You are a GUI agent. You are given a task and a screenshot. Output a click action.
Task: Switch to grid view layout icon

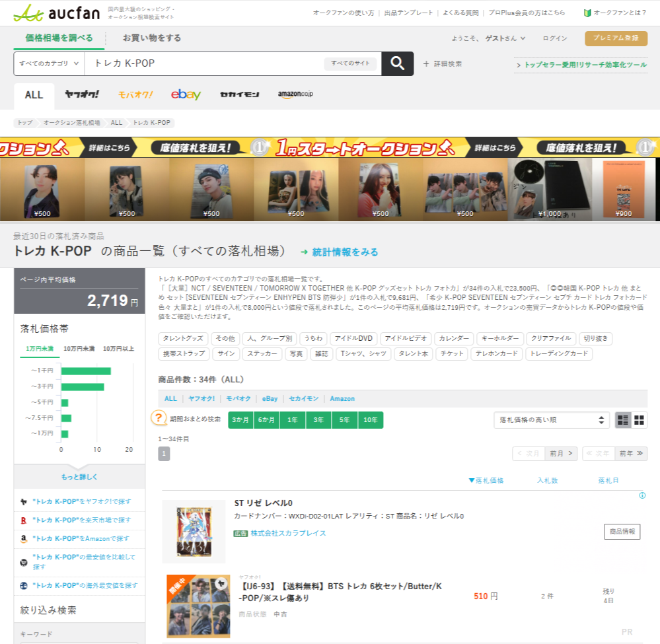639,420
